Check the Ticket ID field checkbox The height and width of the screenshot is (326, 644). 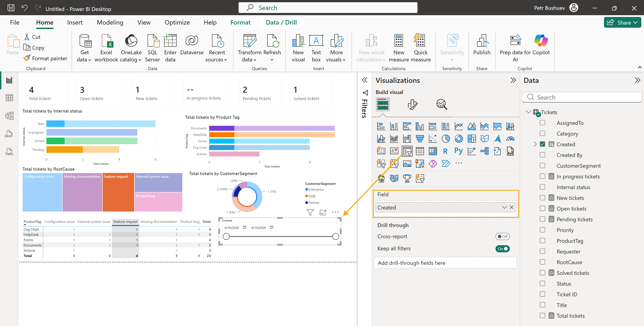[x=542, y=294]
